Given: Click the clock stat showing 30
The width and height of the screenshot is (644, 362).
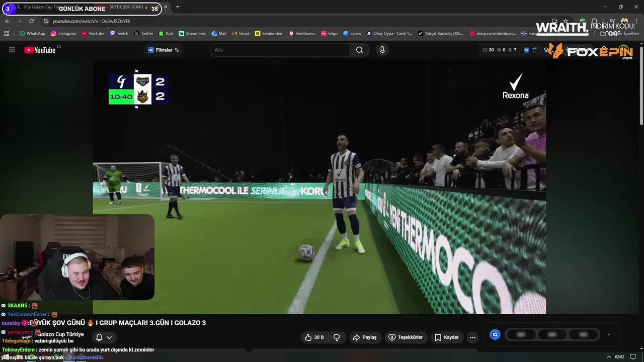Looking at the screenshot, I should point(488,50).
